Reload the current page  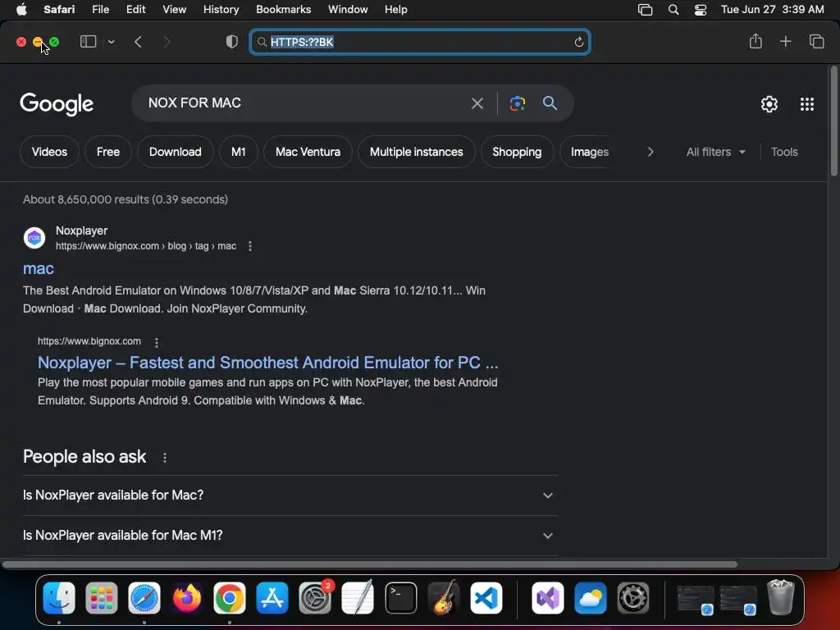pyautogui.click(x=578, y=42)
